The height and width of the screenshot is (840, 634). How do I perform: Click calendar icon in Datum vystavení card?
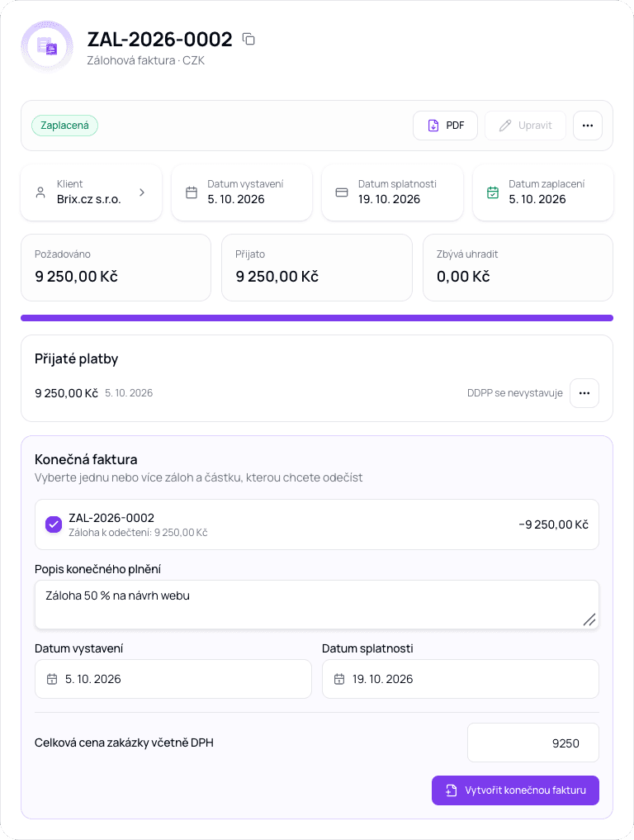[x=192, y=192]
